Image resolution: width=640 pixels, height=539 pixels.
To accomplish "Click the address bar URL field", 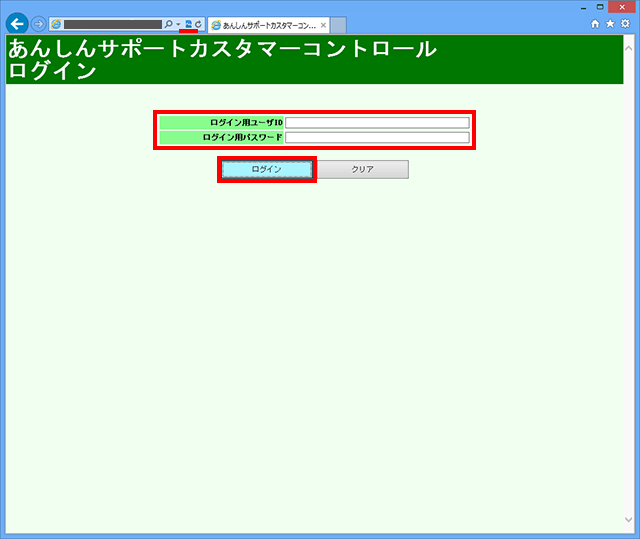I will 113,24.
